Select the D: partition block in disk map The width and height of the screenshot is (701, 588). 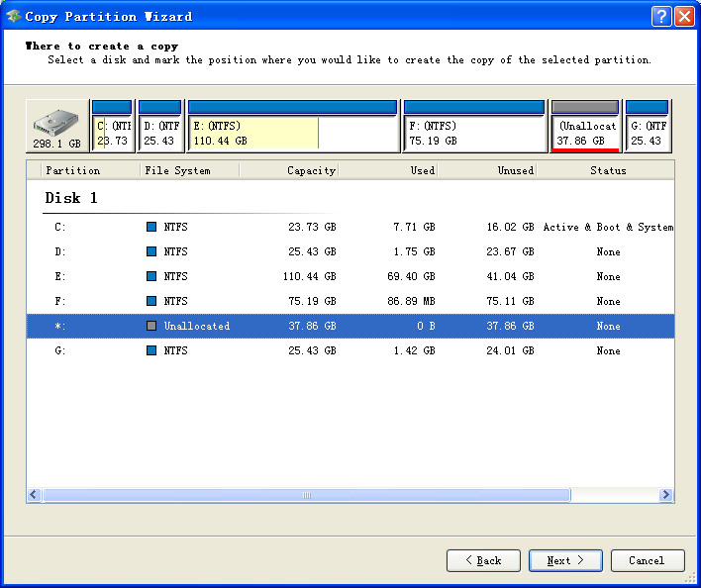click(161, 127)
